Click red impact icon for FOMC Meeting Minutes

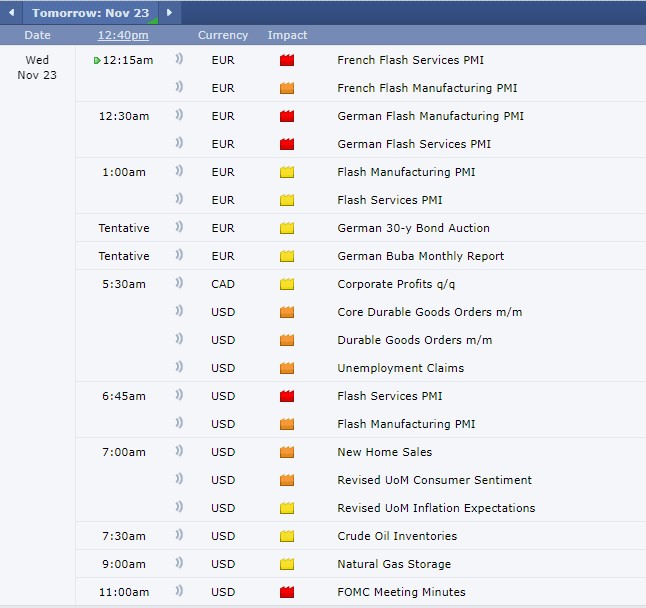coord(287,592)
